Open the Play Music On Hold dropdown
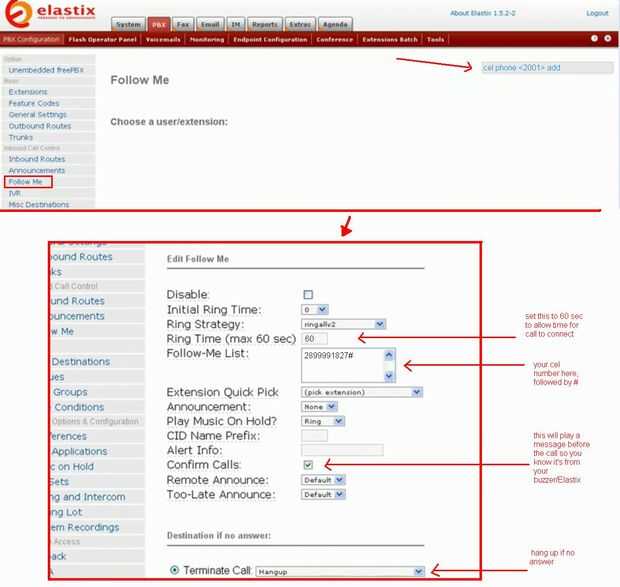Screen dimensions: 620x587 (323, 421)
